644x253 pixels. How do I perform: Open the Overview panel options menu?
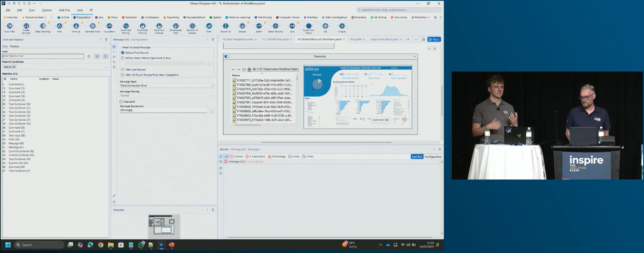207,210
